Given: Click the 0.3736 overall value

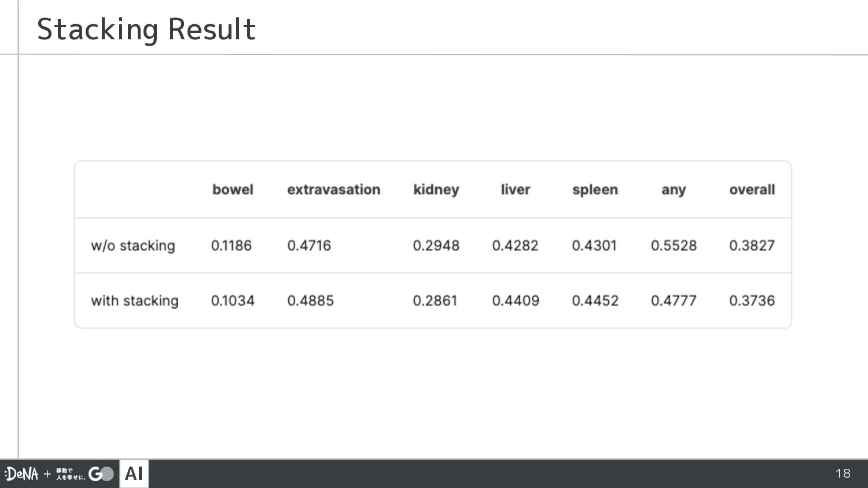Looking at the screenshot, I should pyautogui.click(x=752, y=301).
